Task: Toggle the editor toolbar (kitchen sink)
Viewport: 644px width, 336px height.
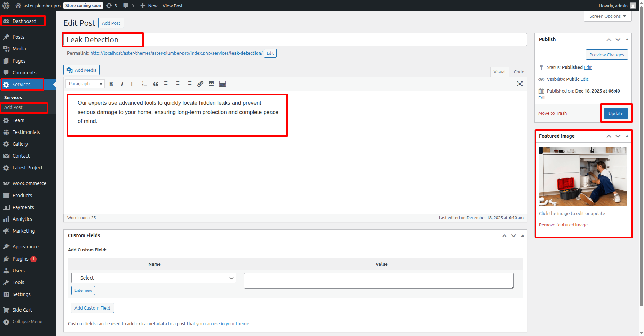Action: point(222,84)
